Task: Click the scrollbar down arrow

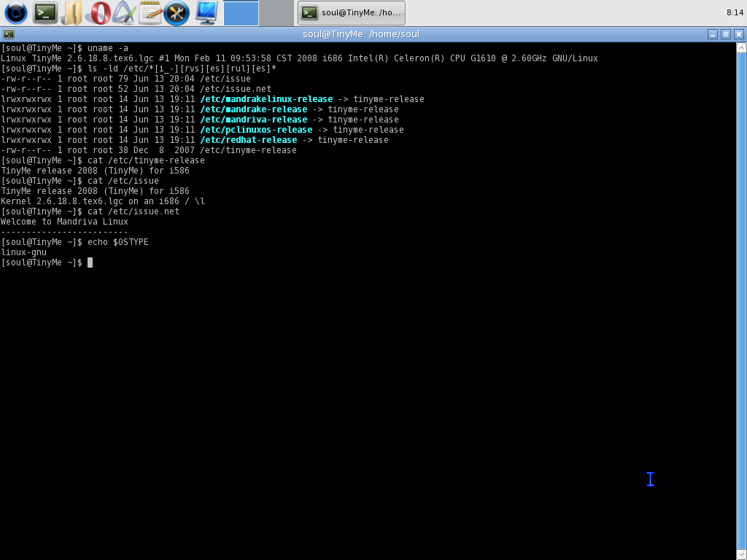Action: click(x=741, y=555)
